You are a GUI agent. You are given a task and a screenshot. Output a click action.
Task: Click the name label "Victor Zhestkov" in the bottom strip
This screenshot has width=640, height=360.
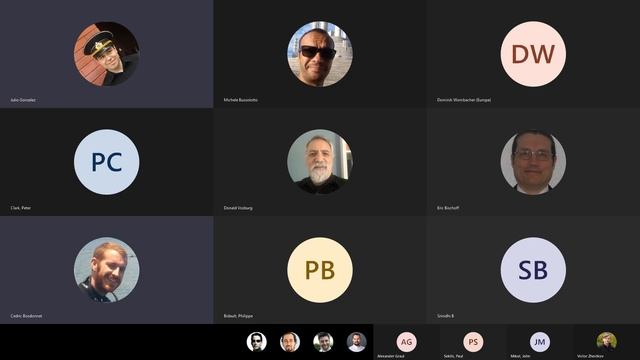click(590, 356)
